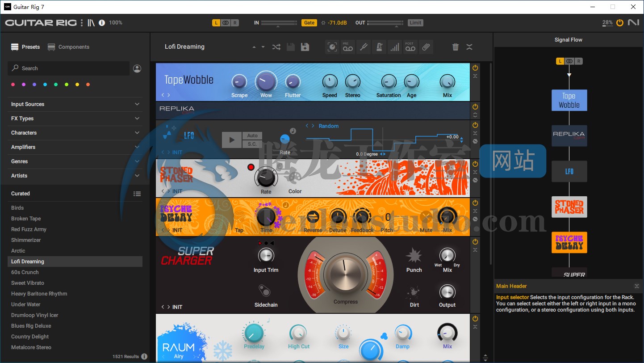This screenshot has width=644, height=363.
Task: Click the Supercharger Punch icon
Action: click(x=414, y=256)
